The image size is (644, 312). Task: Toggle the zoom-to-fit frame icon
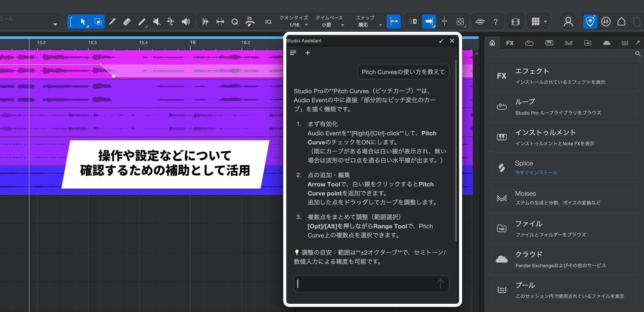[x=460, y=22]
